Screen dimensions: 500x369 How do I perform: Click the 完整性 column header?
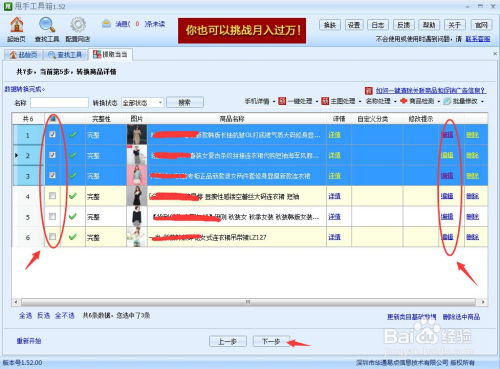[x=101, y=119]
